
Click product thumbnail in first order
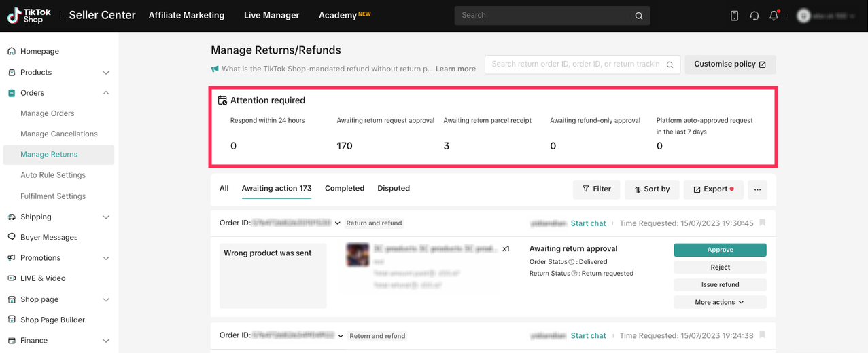tap(358, 255)
